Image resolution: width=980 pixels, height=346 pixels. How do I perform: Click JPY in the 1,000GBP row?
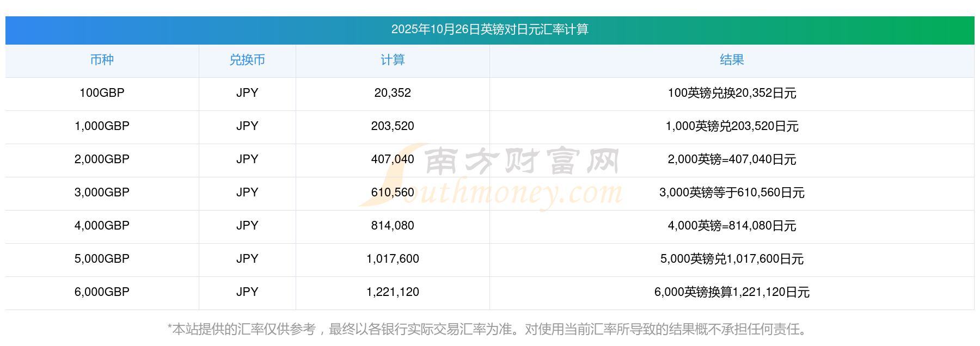[x=247, y=126]
